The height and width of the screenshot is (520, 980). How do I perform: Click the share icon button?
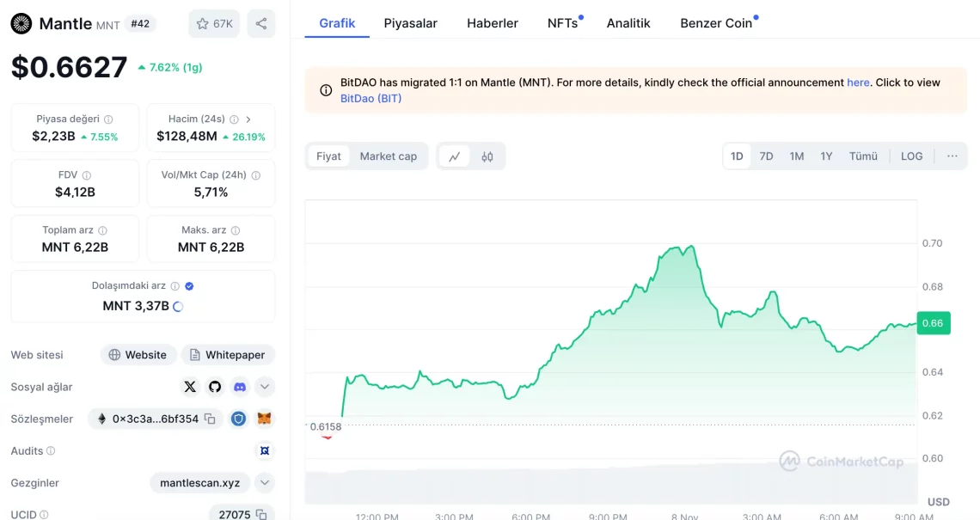click(x=261, y=24)
